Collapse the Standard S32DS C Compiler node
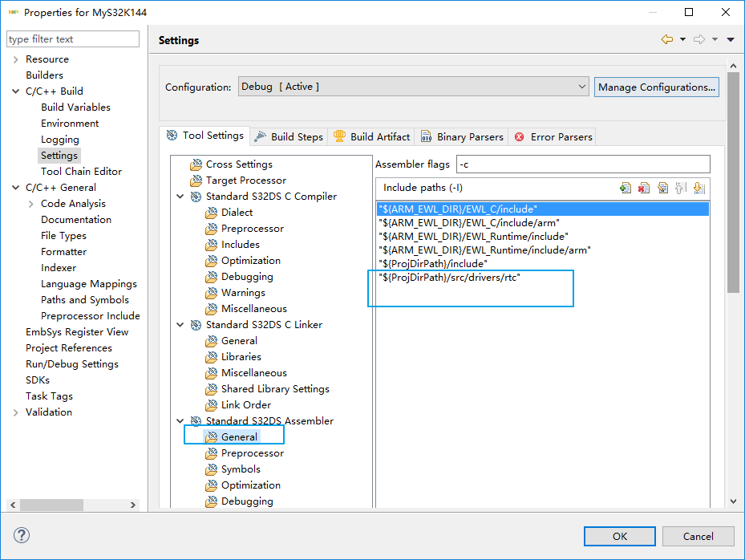This screenshot has height=560, width=745. [180, 197]
